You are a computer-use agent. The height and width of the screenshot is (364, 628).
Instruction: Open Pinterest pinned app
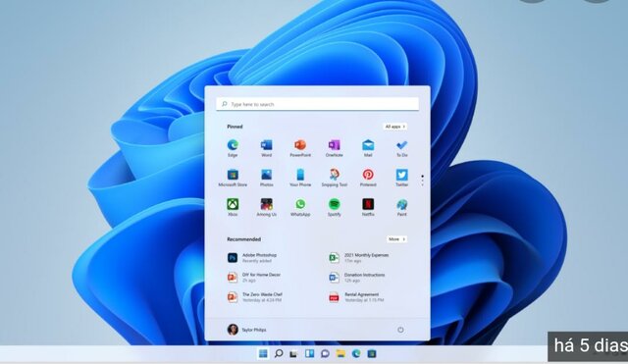368,178
